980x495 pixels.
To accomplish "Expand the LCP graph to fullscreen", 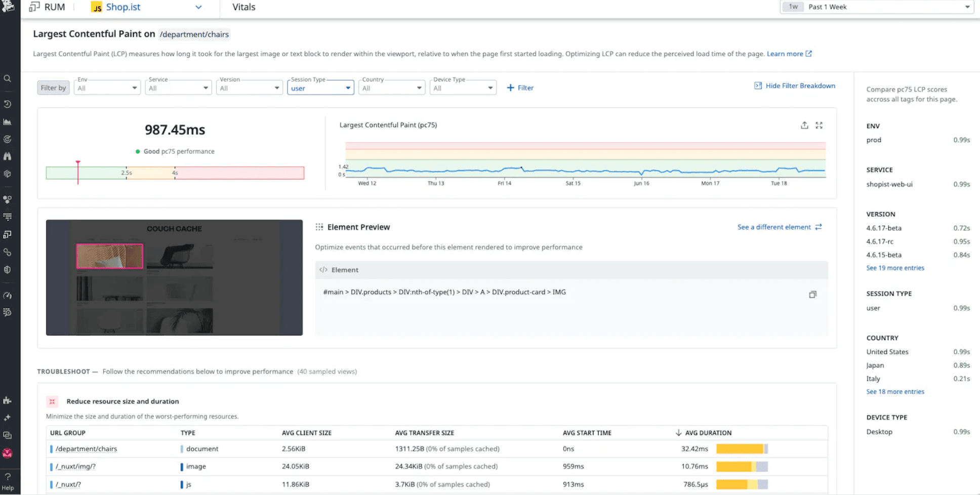I will [819, 126].
